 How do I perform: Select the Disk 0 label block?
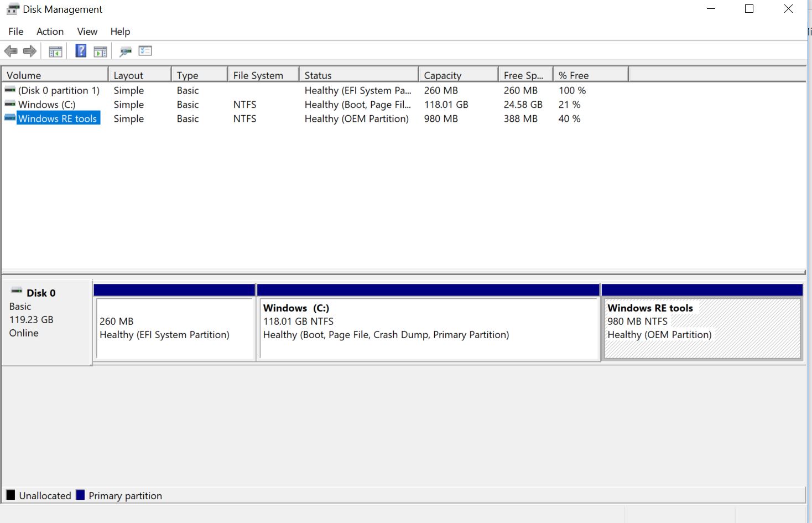[46, 322]
